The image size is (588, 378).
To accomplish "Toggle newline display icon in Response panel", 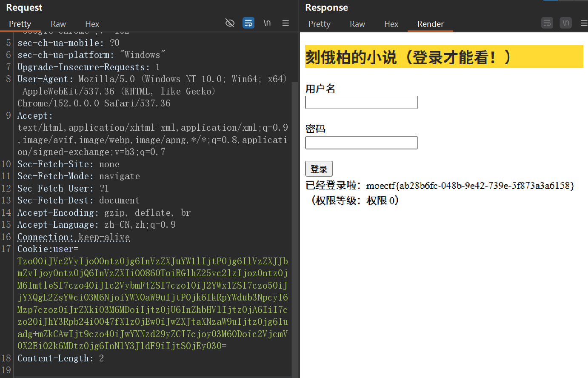I will [566, 23].
